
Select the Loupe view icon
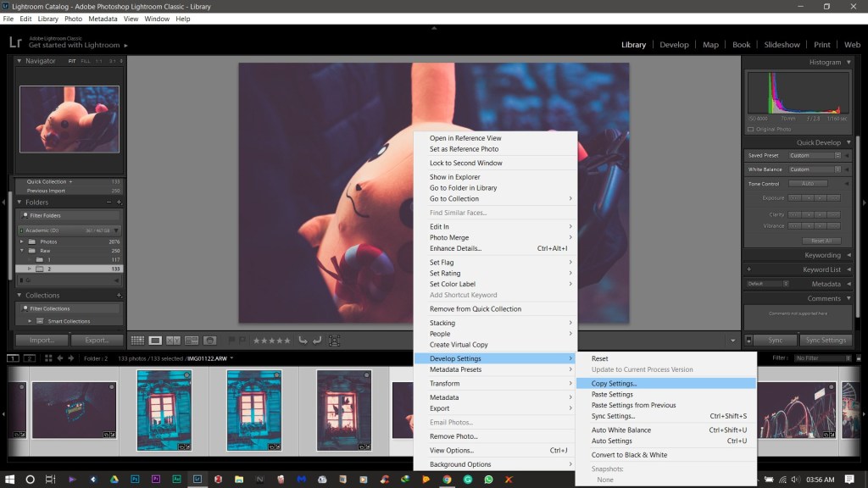(155, 341)
